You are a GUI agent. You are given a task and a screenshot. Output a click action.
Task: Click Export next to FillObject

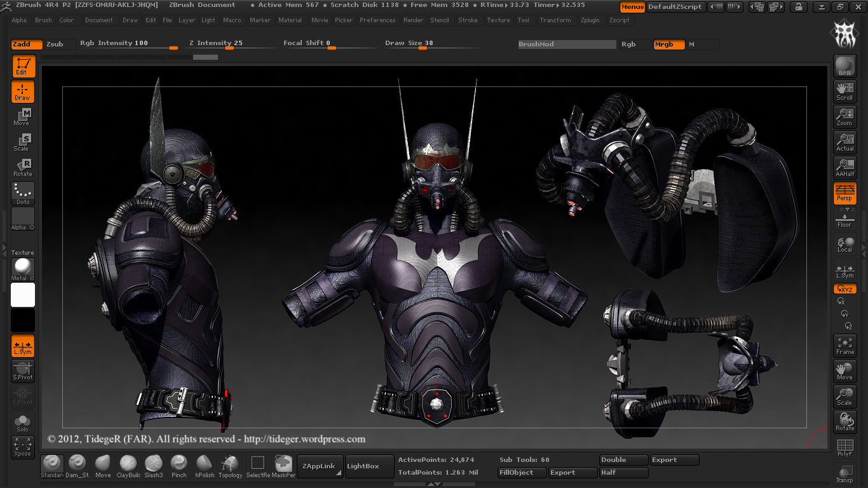coord(573,473)
